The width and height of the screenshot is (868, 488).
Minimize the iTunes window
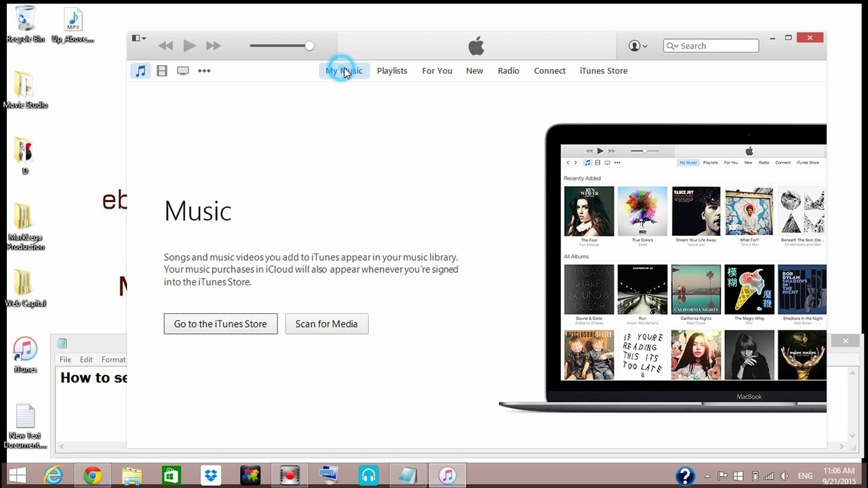point(772,38)
